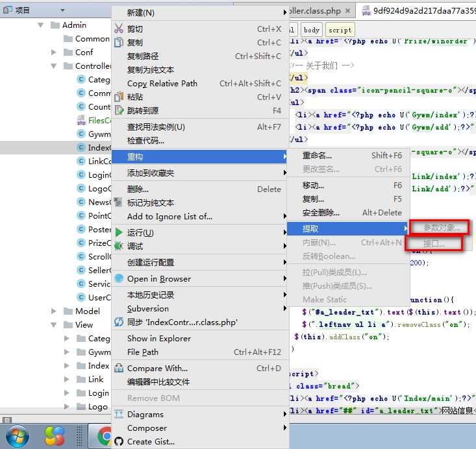
Task: Select the FilesC php file icon
Action: click(x=81, y=121)
